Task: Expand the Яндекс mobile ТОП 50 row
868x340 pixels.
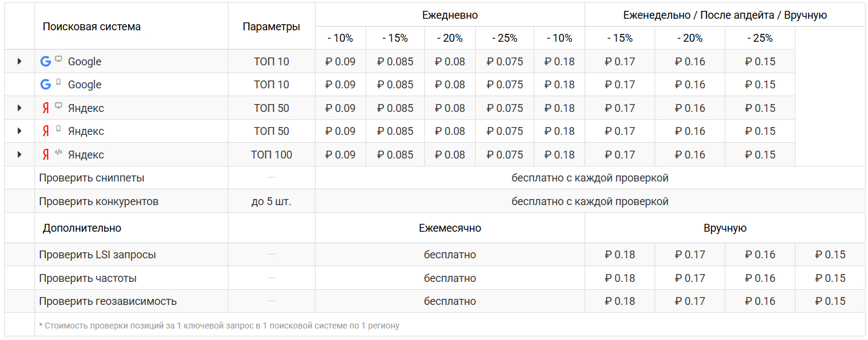Action: (19, 131)
